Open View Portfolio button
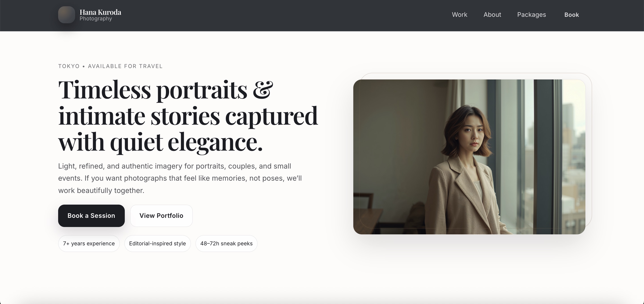 pyautogui.click(x=161, y=216)
